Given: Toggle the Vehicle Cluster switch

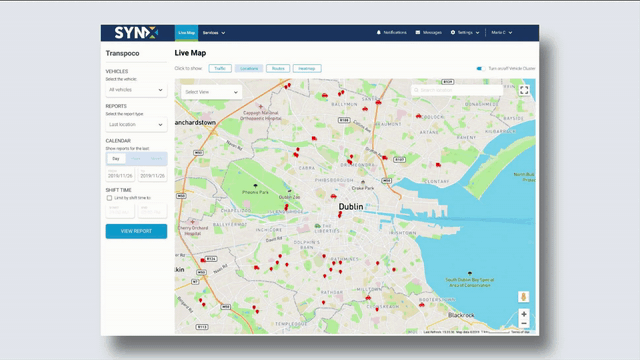Looking at the screenshot, I should tap(481, 69).
